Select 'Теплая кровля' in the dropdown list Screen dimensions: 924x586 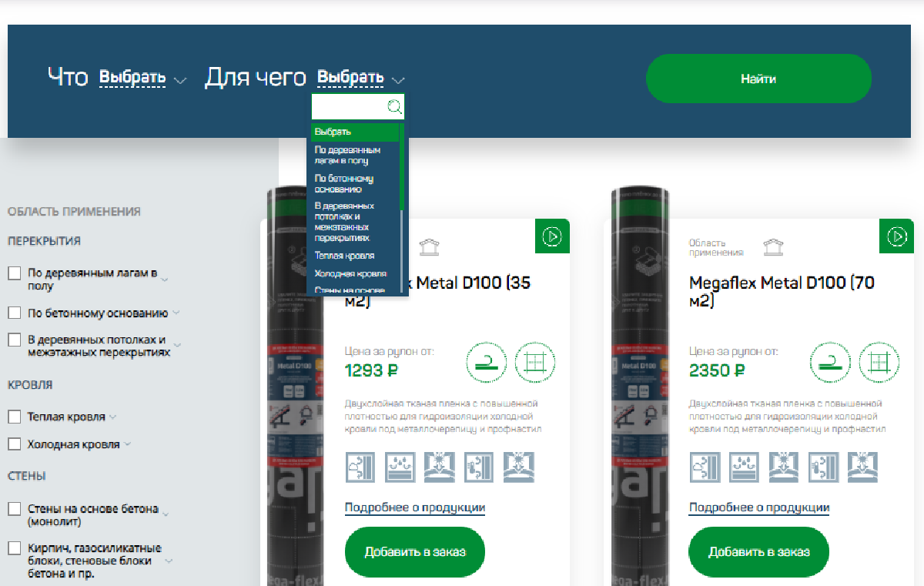[355, 255]
